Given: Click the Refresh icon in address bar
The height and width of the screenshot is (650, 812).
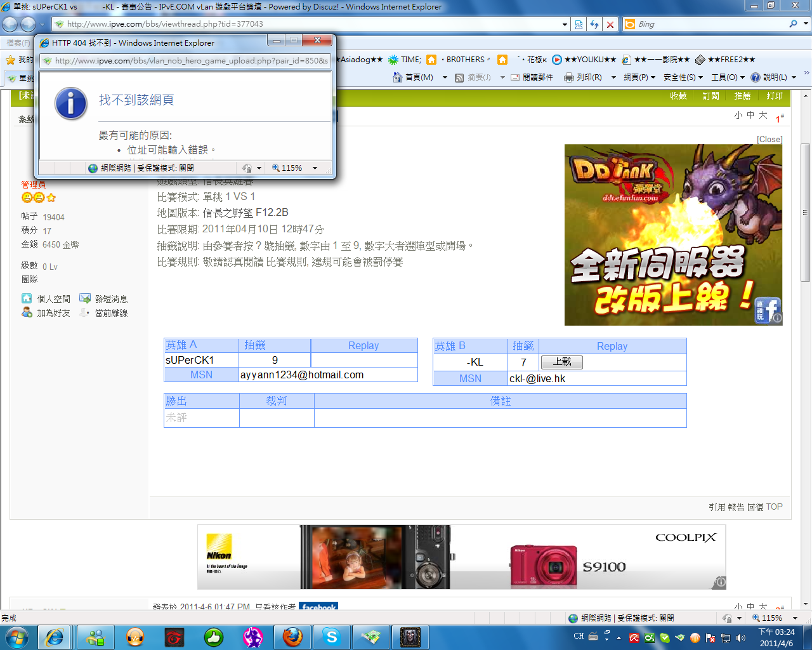Looking at the screenshot, I should (x=594, y=24).
